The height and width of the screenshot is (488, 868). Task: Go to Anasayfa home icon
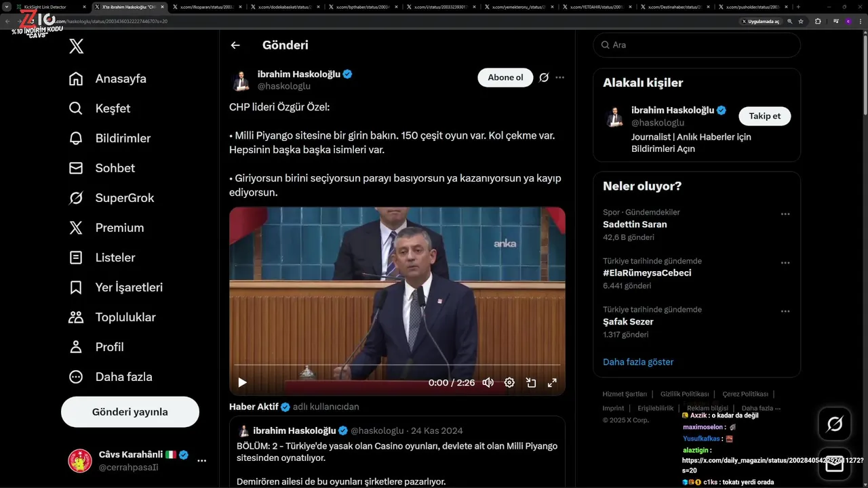76,79
